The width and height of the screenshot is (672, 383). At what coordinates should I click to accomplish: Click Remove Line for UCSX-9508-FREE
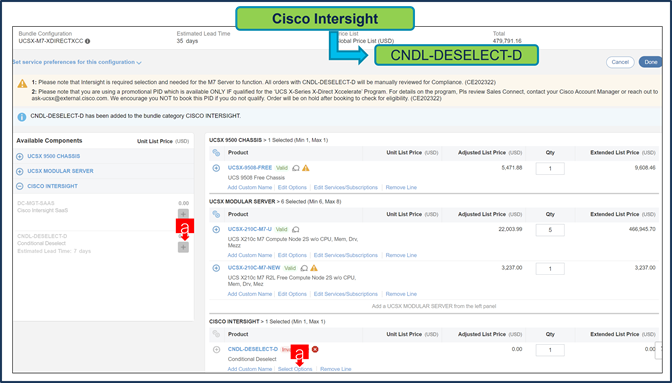401,188
